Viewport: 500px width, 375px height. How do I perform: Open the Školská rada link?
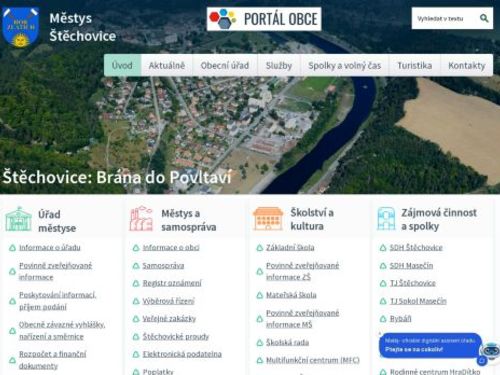click(x=287, y=342)
